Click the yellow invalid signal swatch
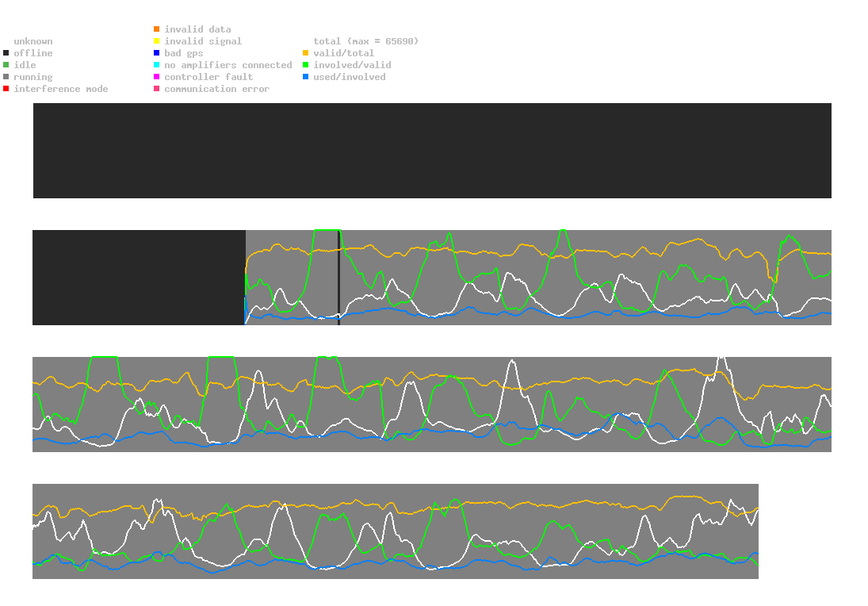The height and width of the screenshot is (606, 868). pos(157,41)
